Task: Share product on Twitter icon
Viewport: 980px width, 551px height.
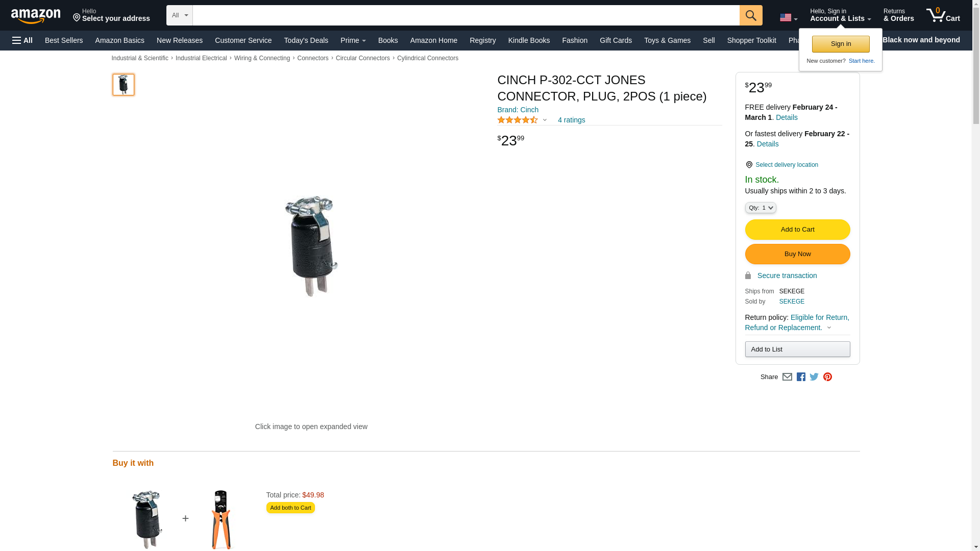Action: [x=814, y=377]
